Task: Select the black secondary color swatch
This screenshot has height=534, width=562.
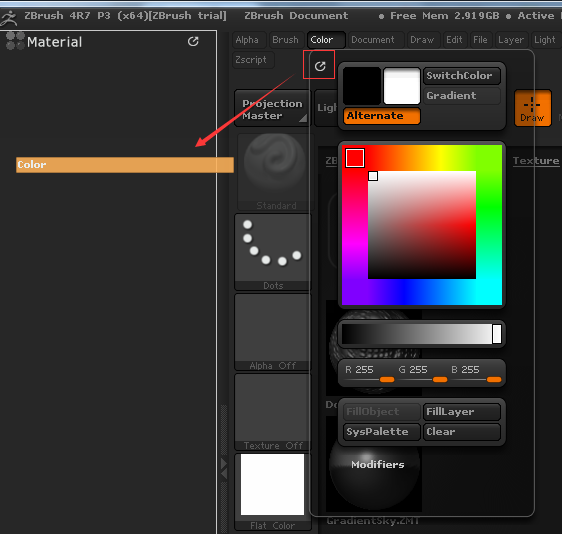Action: pos(362,86)
